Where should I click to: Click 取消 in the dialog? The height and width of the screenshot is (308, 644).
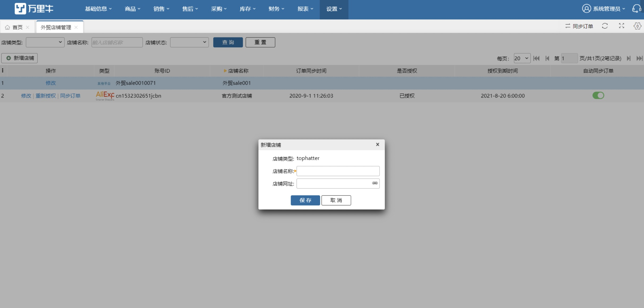coord(336,200)
